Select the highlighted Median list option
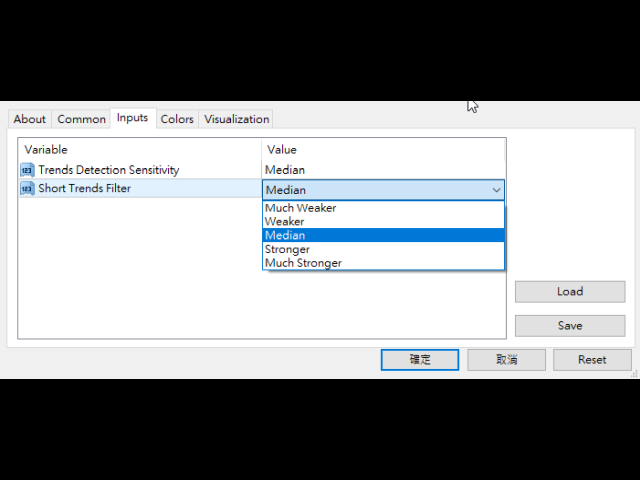Screen dimensions: 640x480 [x=383, y=236]
